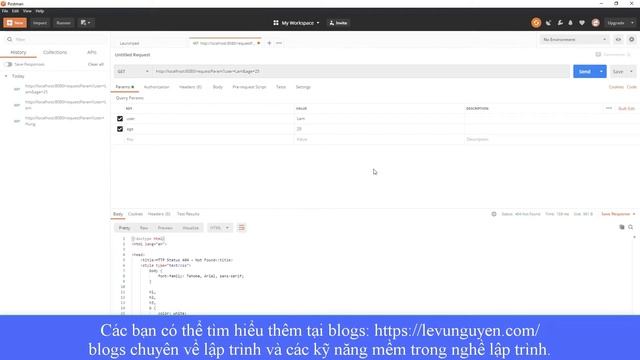The image size is (640, 360).
Task: Open the View menu
Action: 27,11
